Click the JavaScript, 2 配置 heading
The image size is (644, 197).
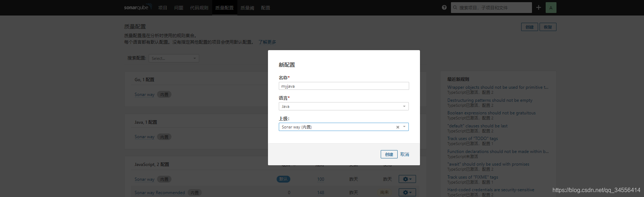(152, 165)
